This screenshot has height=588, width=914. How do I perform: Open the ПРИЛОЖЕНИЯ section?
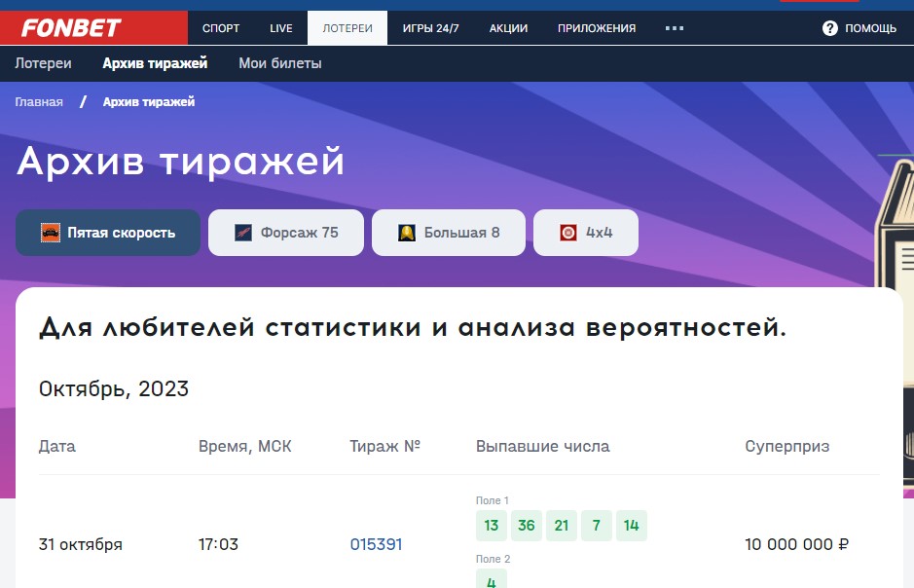coord(597,28)
